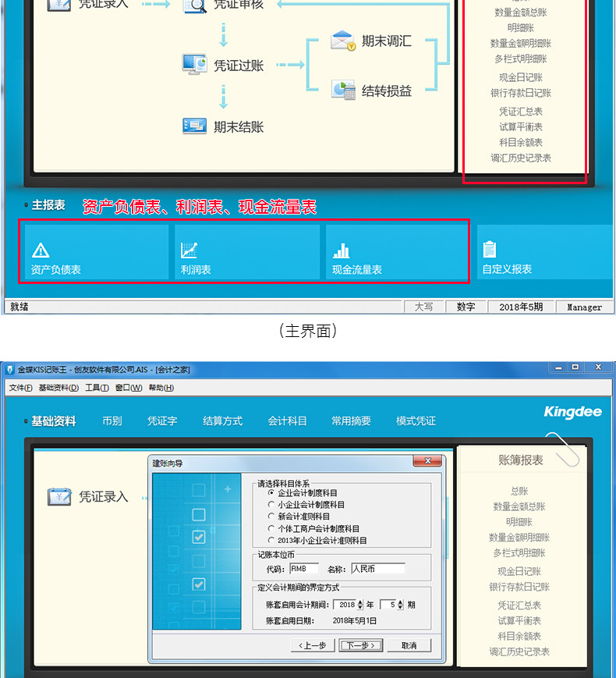Open 数量金额总账 in the 建账向导 window's panel

[x=519, y=506]
